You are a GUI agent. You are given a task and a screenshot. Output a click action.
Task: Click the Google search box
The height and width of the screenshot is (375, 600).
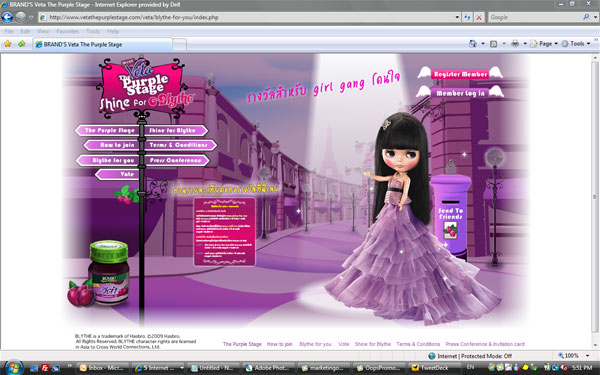(535, 17)
